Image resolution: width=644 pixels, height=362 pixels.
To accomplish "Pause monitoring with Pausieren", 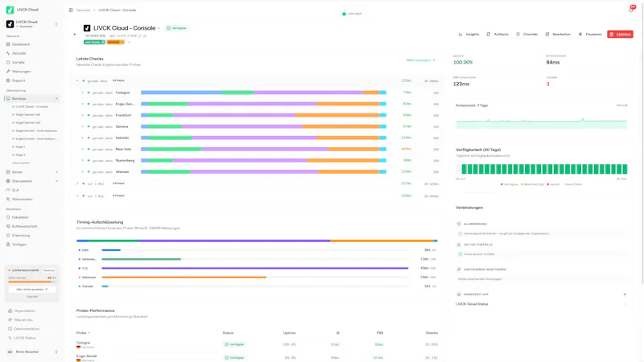I will coord(590,34).
